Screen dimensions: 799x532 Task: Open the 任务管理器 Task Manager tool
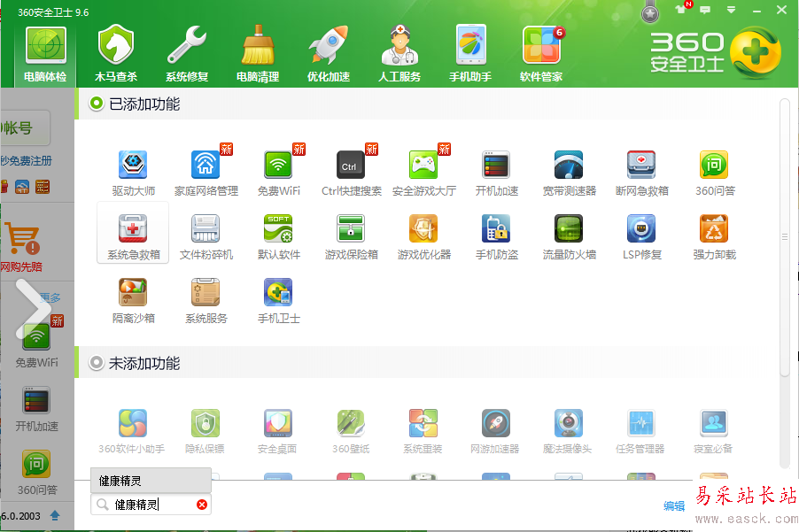pos(640,429)
